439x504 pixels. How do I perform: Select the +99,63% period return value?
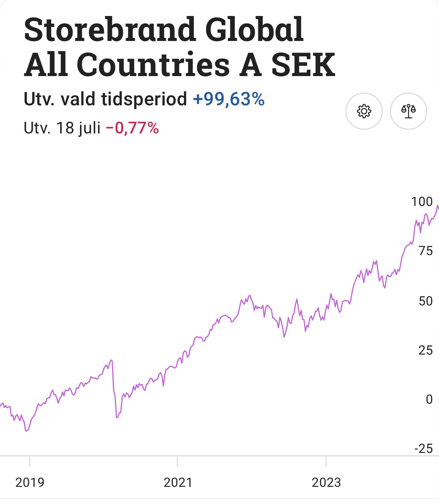click(229, 99)
